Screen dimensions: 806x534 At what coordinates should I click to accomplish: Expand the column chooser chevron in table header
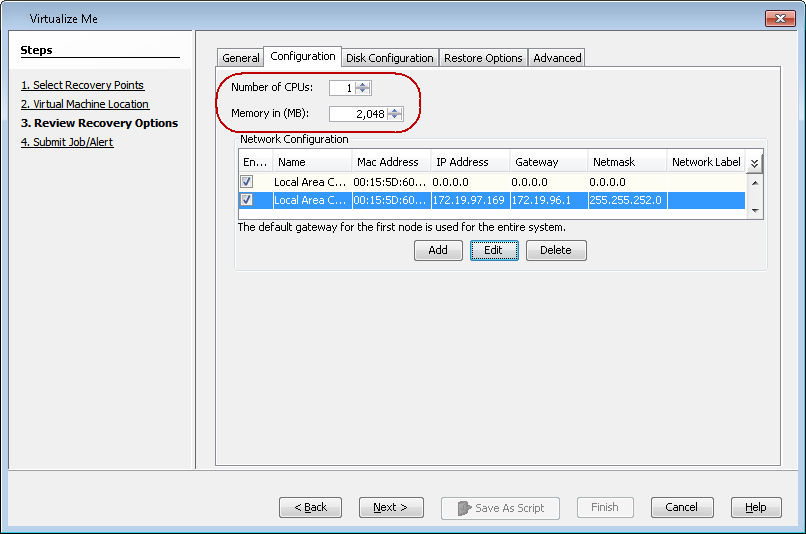[x=754, y=163]
